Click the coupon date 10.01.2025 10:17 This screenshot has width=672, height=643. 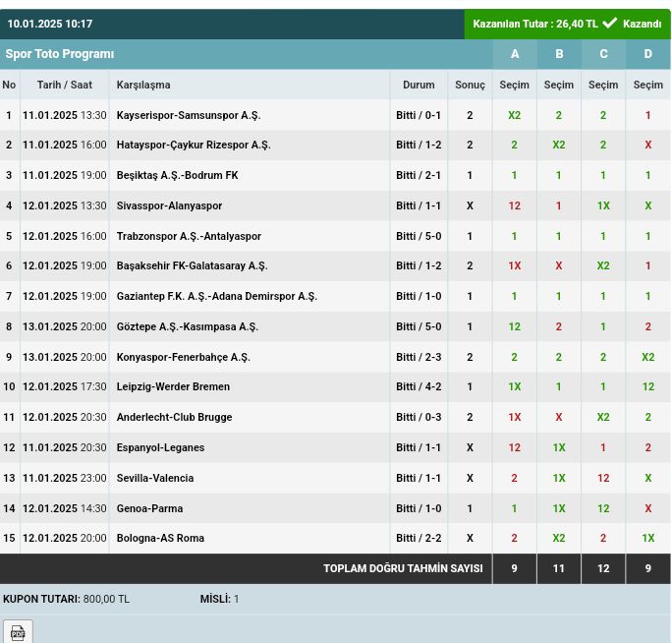50,24
